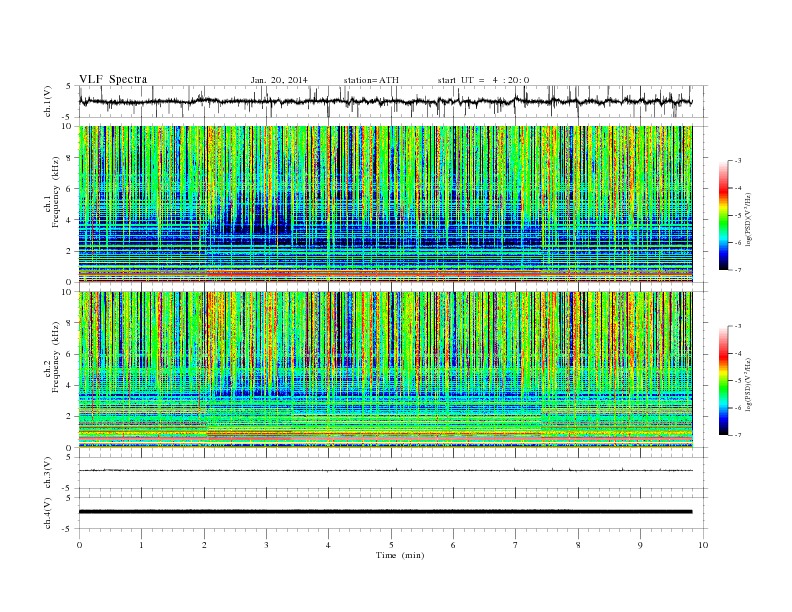Click the "-5" volt tick of ch.4 waveform
This screenshot has width=792, height=612.
click(68, 529)
